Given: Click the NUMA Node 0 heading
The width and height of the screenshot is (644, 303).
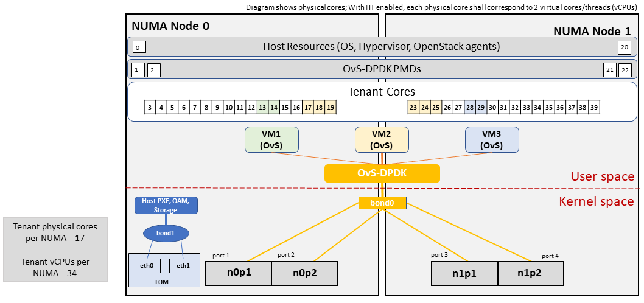Looking at the screenshot, I should coord(170,26).
